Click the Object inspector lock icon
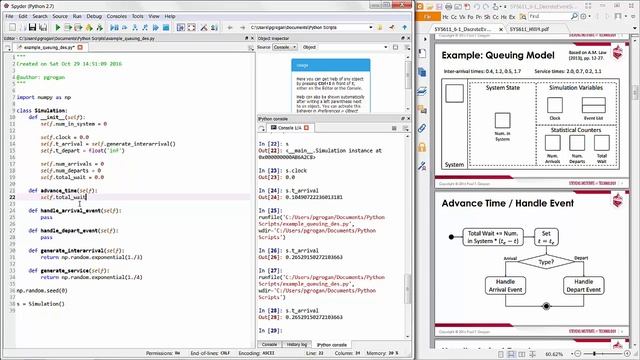 [395, 47]
